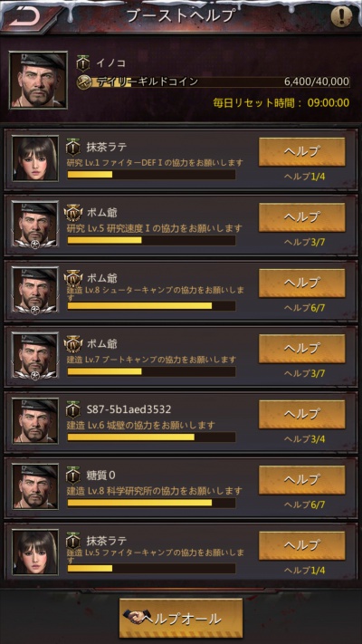This screenshot has height=644, width=362.
Task: Tap イノコ's rank badge icon
Action: click(83, 63)
